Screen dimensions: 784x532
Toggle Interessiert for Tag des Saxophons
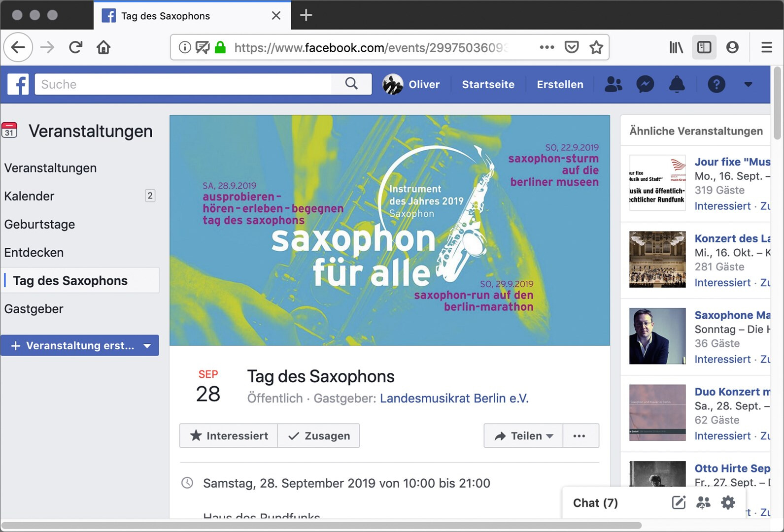tap(229, 436)
